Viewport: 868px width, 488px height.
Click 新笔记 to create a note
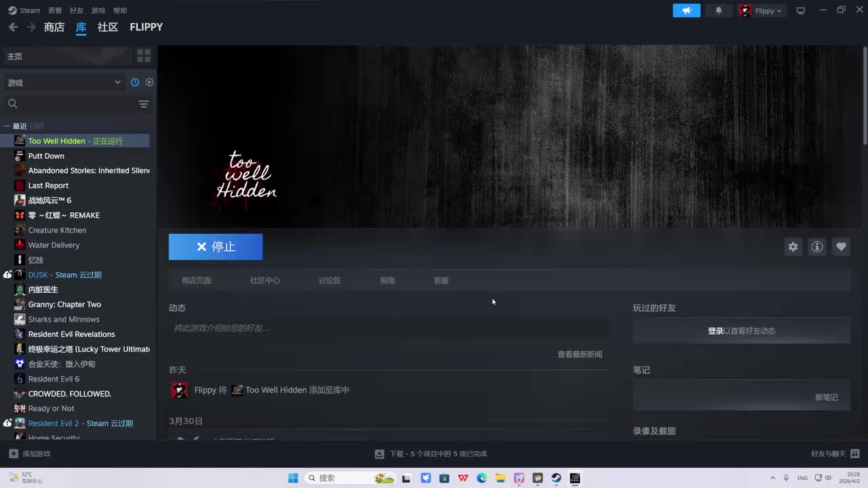[x=827, y=397]
